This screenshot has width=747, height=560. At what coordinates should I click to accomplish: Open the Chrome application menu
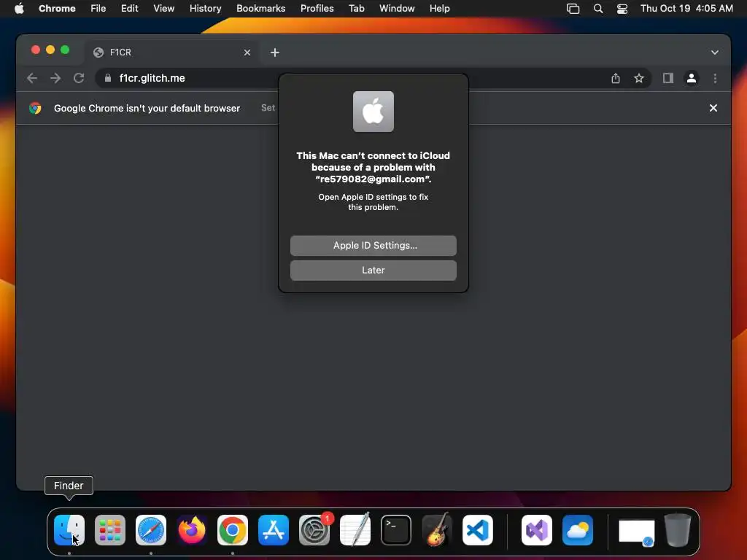coord(57,9)
